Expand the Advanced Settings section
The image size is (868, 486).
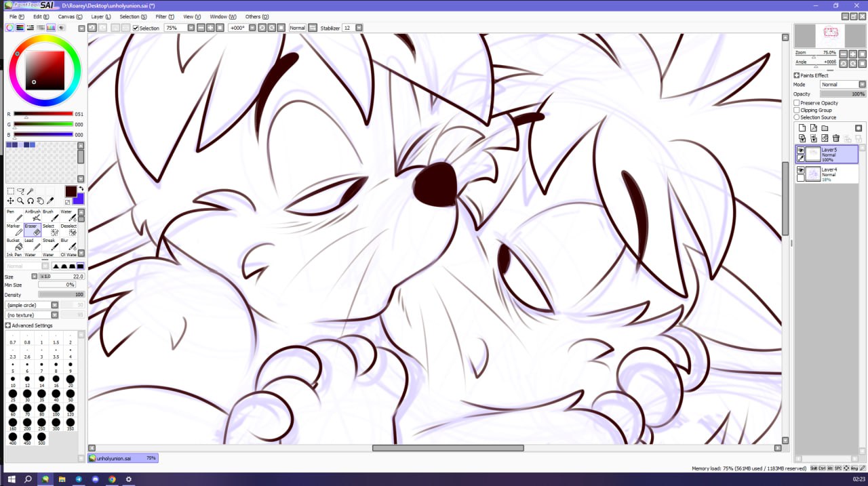(8, 325)
